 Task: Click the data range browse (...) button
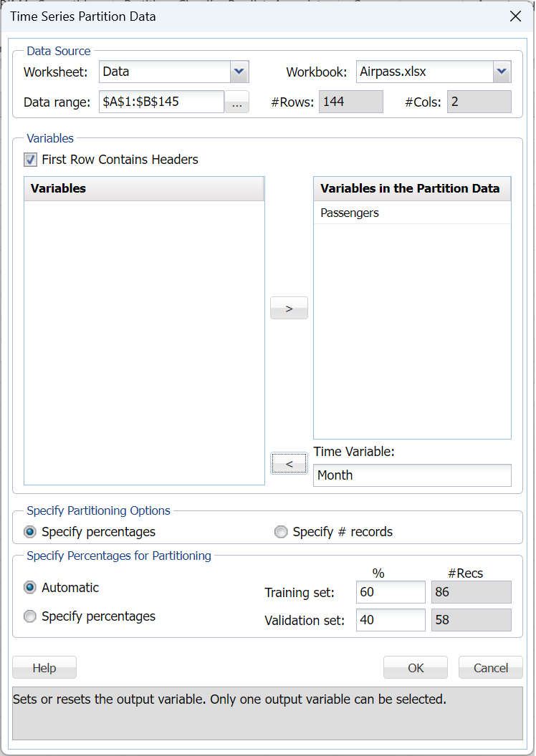point(236,102)
